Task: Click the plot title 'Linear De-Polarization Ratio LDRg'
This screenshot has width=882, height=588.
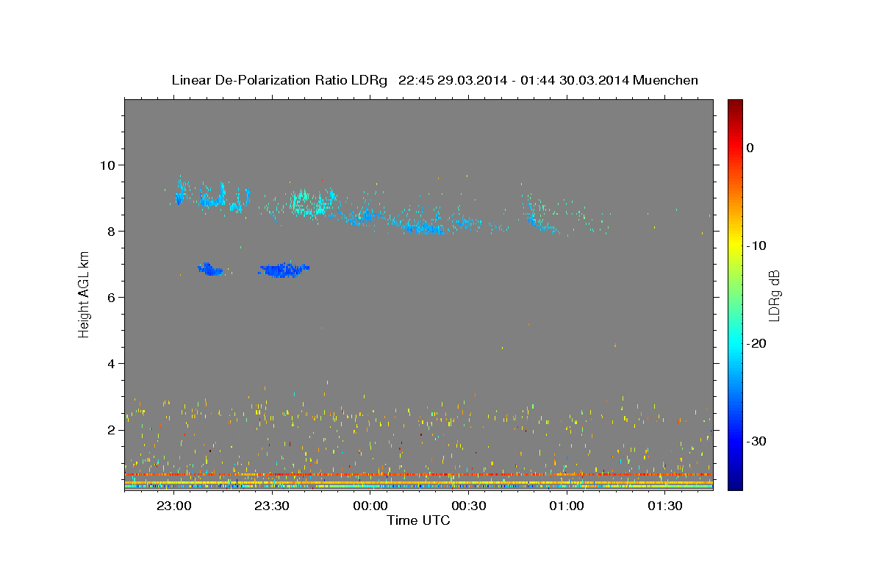Action: [x=279, y=80]
